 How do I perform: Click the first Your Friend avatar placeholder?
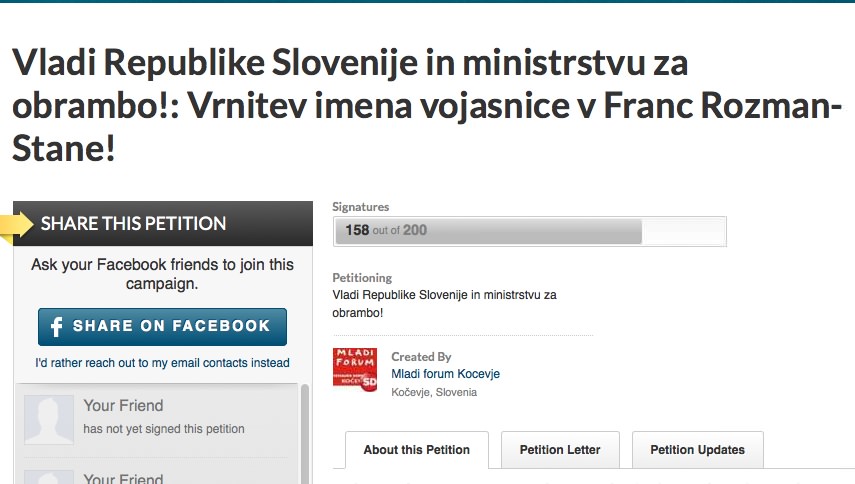pyautogui.click(x=49, y=419)
